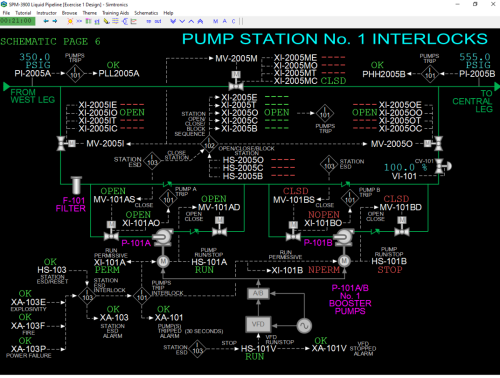500x378 pixels.
Task: Click the 'act' toolbar button
Action: tap(158, 21)
